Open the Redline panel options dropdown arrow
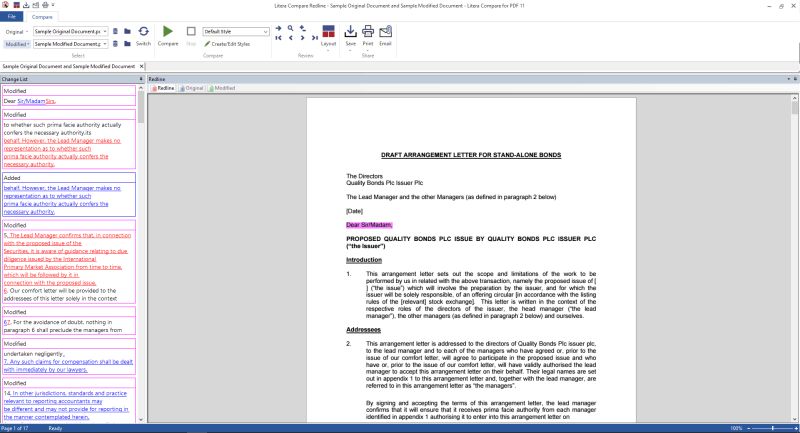 pyautogui.click(x=789, y=79)
